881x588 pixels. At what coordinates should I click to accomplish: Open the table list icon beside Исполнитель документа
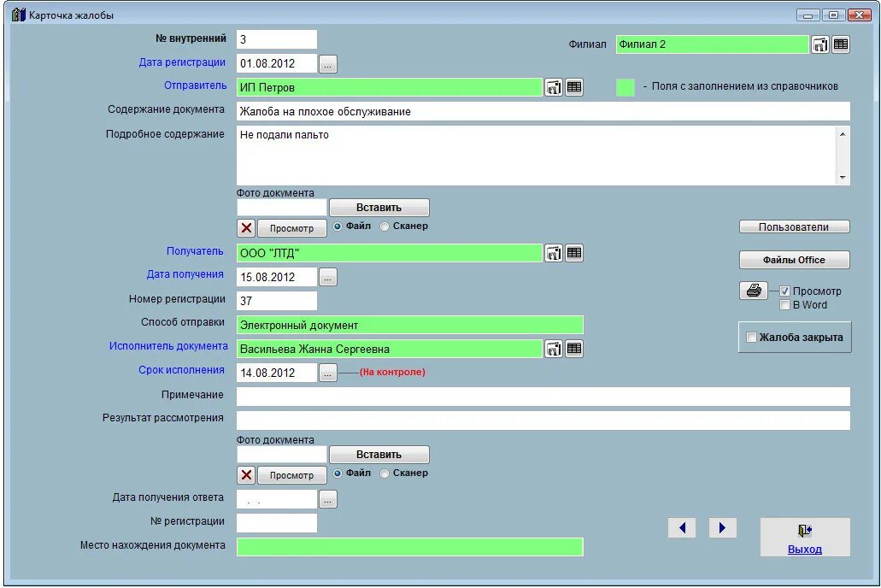[x=573, y=349]
